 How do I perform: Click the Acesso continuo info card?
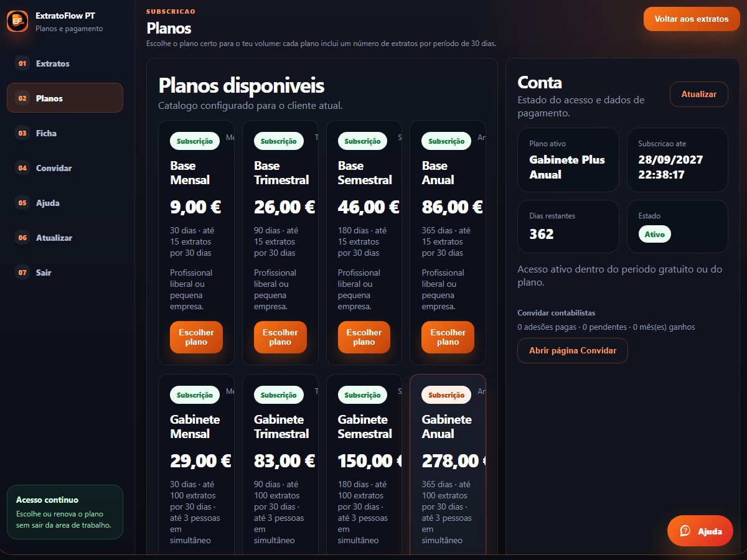click(65, 512)
